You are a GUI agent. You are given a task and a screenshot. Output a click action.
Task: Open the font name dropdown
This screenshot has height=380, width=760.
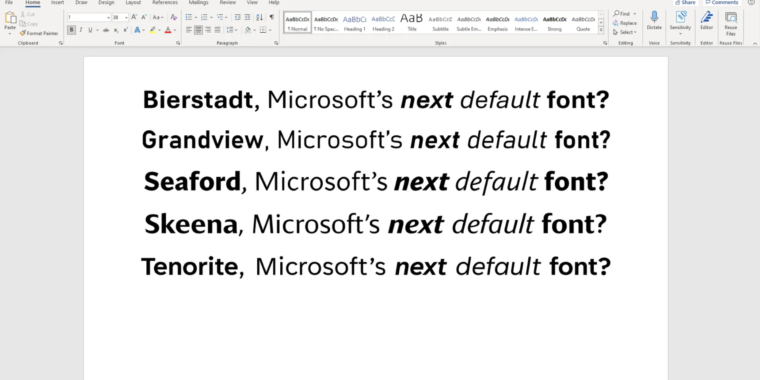tap(108, 17)
